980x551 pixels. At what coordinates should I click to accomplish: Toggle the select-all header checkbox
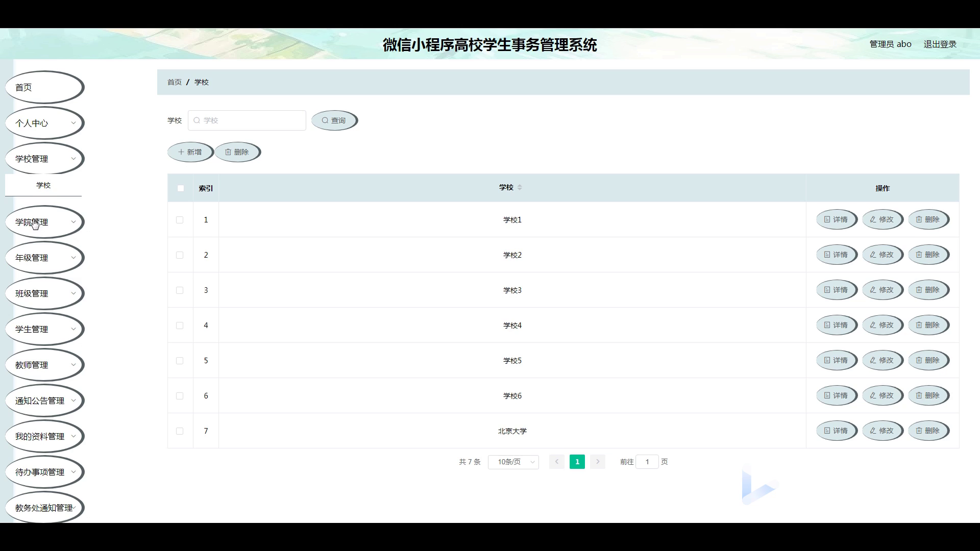(181, 188)
